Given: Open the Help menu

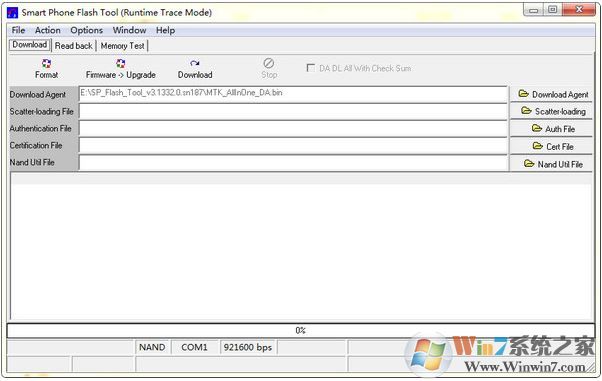Looking at the screenshot, I should click(x=165, y=30).
